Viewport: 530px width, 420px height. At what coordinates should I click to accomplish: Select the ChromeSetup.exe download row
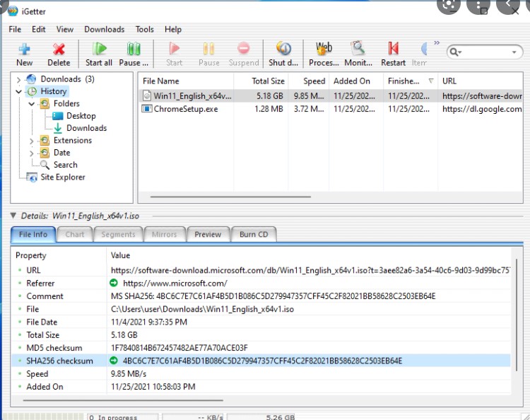[x=331, y=109]
